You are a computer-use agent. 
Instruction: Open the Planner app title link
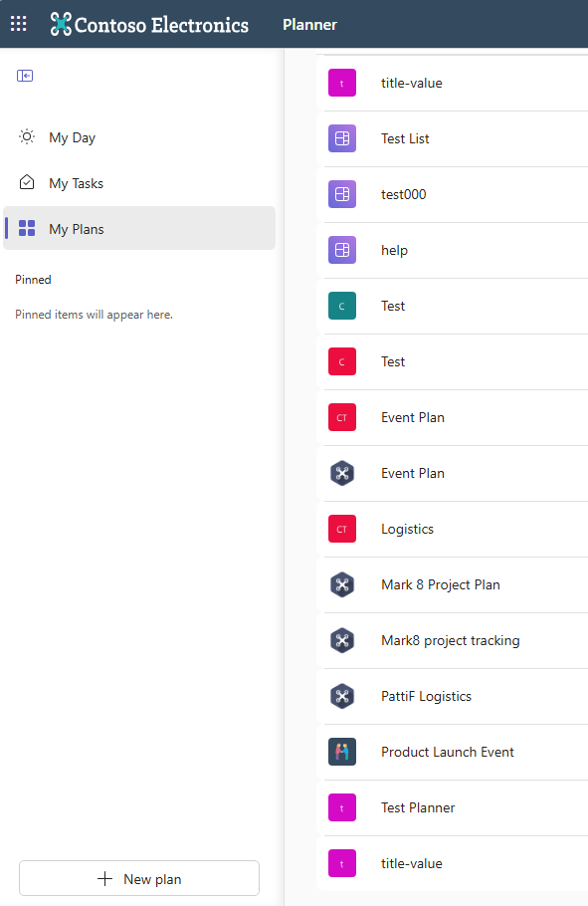[309, 24]
